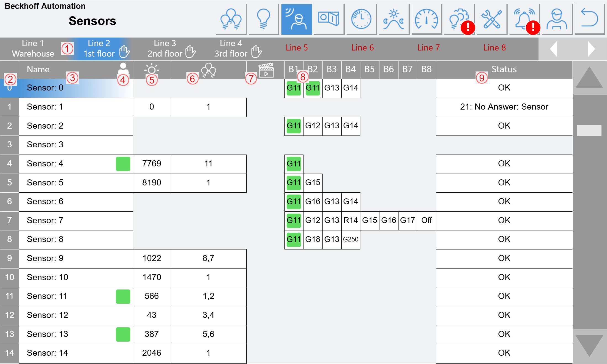Open the switch panel devices icon
This screenshot has width=607, height=364.
point(329,19)
